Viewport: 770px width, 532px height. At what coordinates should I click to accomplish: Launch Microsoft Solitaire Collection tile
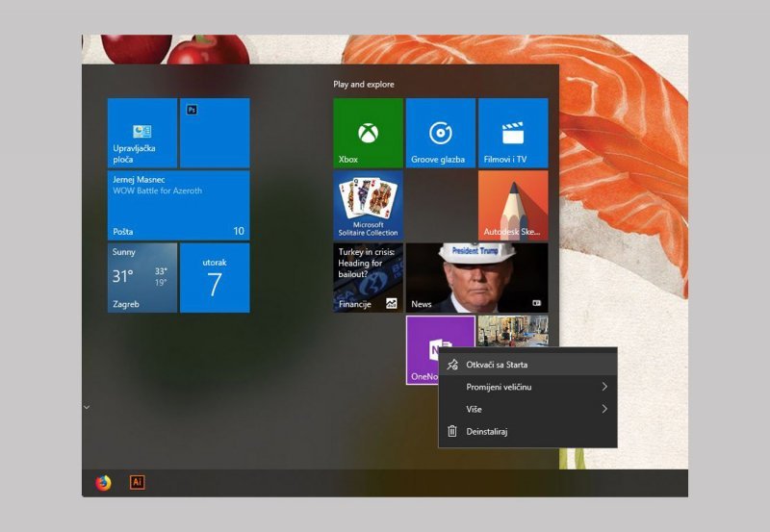pyautogui.click(x=368, y=205)
